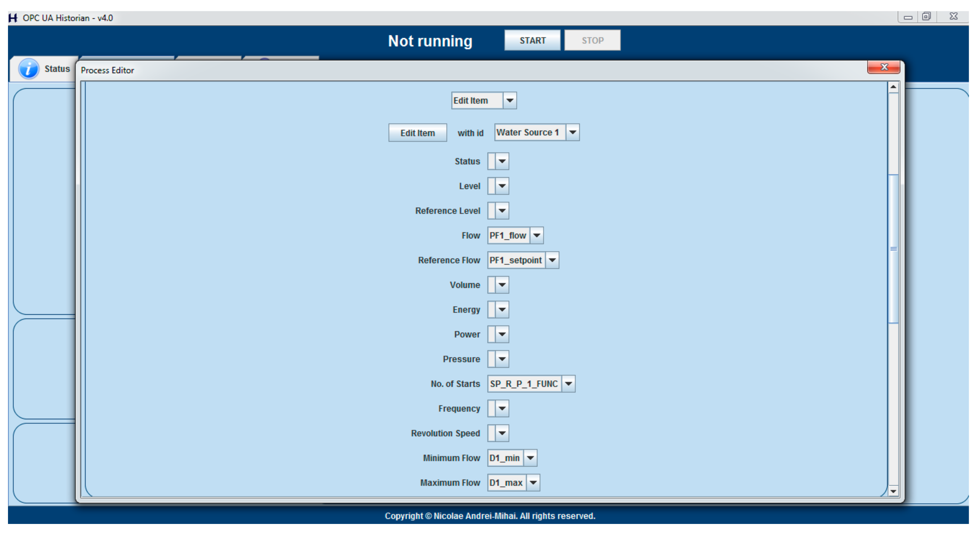980x534 pixels.
Task: Expand the No. of Starts dropdown
Action: [x=568, y=384]
